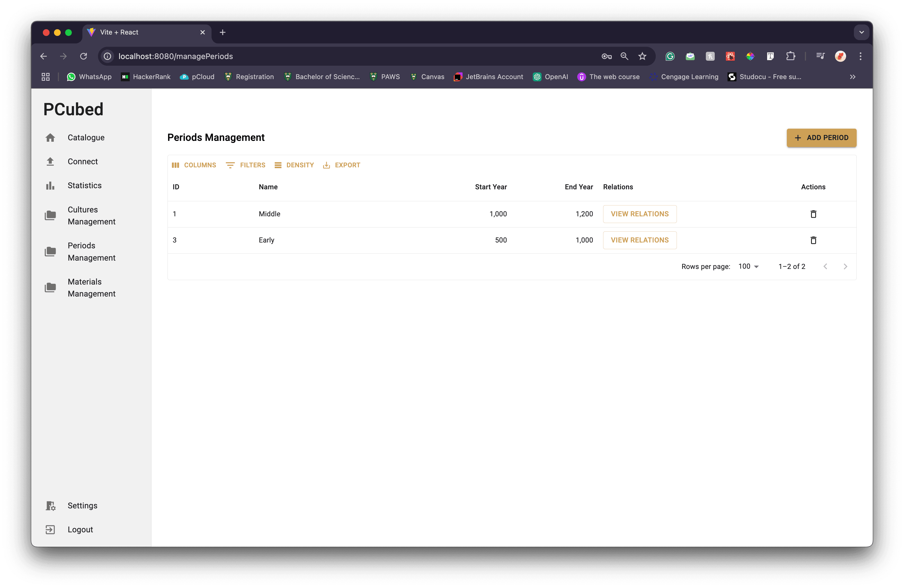Go to Cultures Management page
The height and width of the screenshot is (588, 904).
tap(91, 215)
